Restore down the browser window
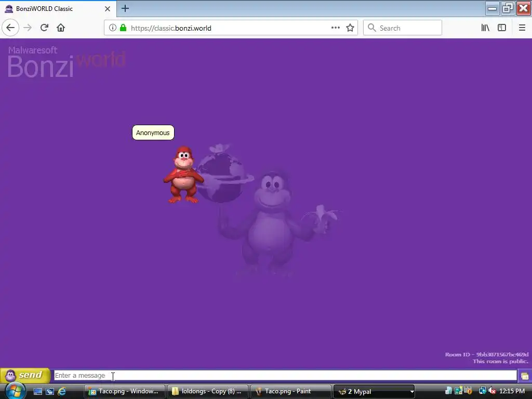Screen dimensions: 532x399 pyautogui.click(x=508, y=8)
